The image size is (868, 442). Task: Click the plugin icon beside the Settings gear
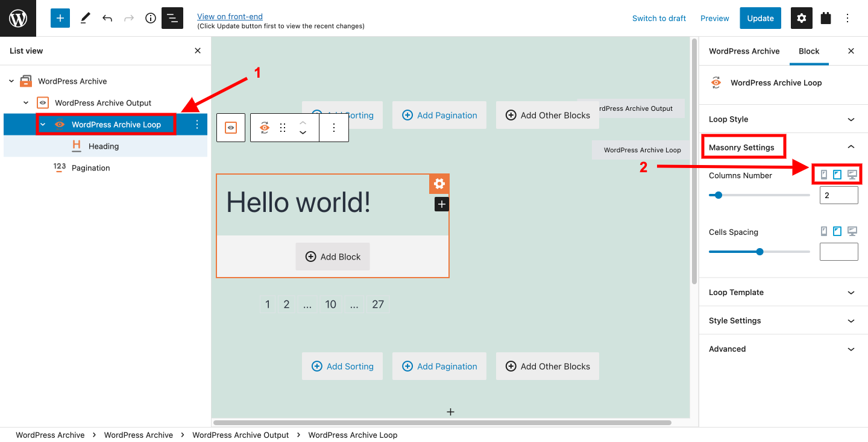coord(826,18)
